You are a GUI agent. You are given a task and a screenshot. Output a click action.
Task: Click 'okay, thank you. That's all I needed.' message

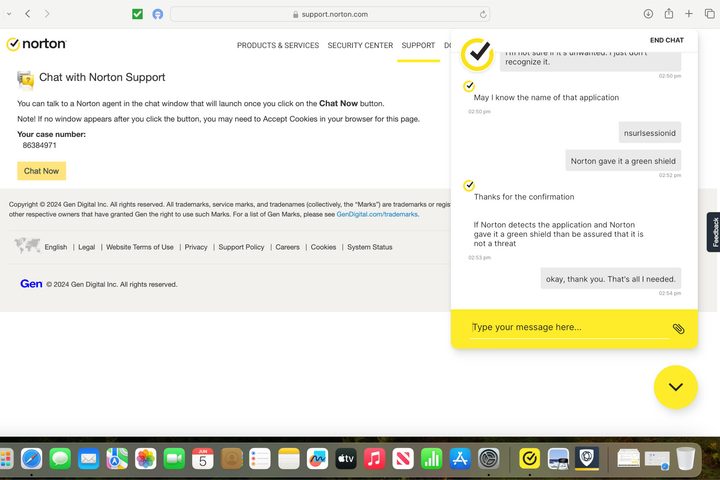(x=611, y=279)
